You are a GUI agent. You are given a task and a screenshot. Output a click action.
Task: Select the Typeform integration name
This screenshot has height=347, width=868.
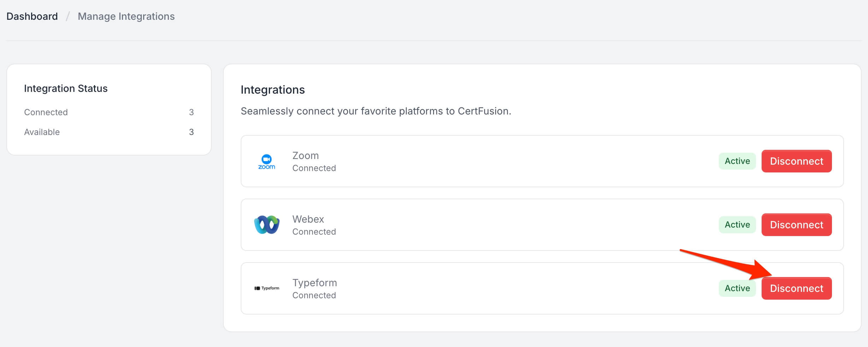[315, 283]
